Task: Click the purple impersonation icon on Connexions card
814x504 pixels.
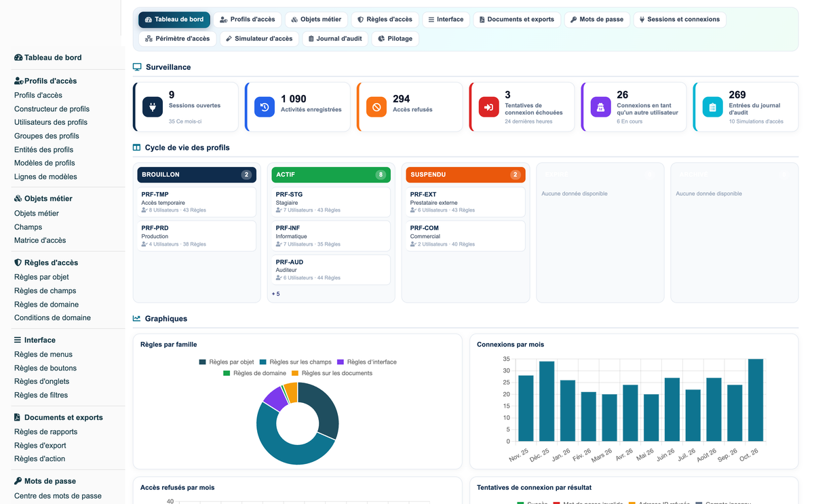Action: [601, 107]
